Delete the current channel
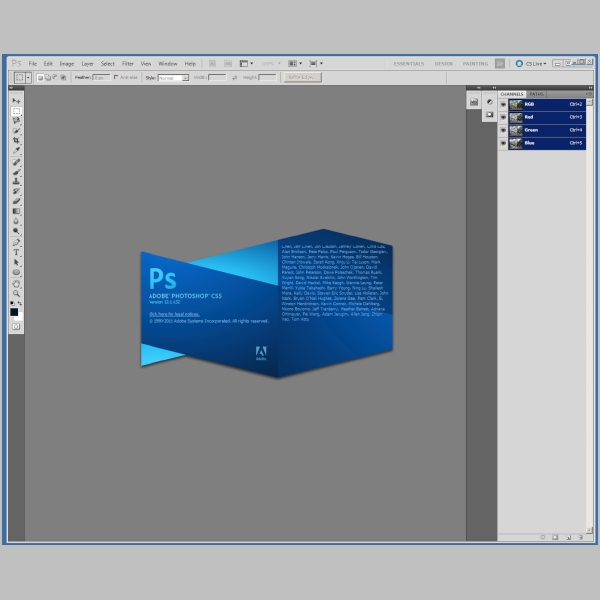The height and width of the screenshot is (600, 600). click(581, 537)
